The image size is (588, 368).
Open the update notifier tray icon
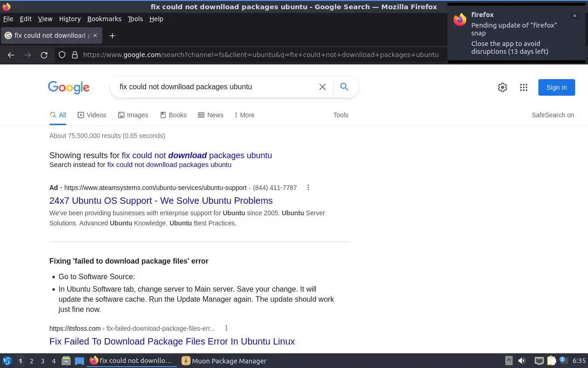[564, 361]
